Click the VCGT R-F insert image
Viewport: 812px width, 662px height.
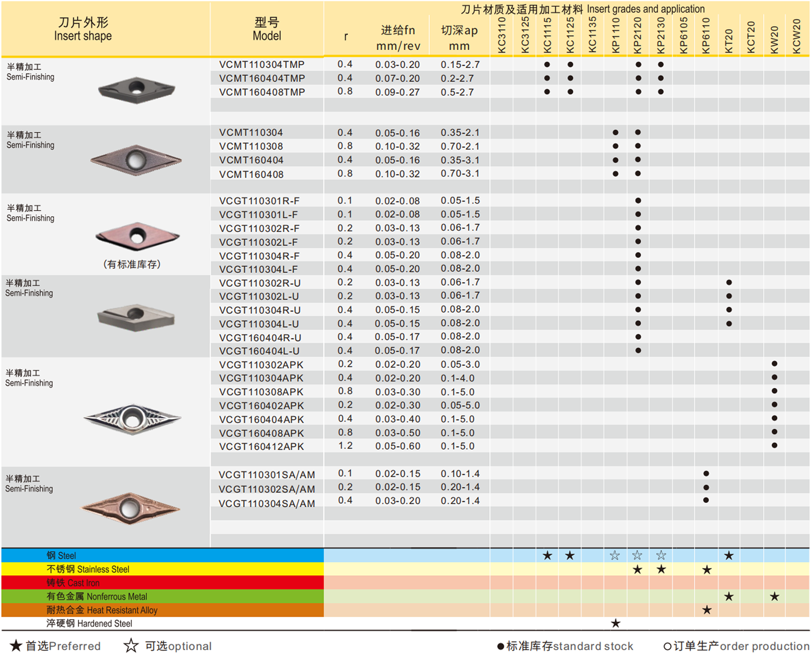click(137, 236)
